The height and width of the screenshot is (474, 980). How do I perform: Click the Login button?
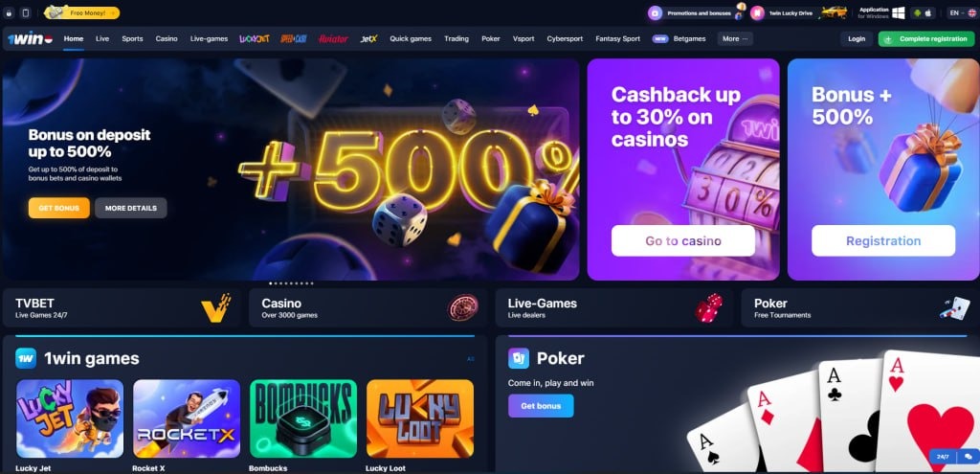(857, 38)
